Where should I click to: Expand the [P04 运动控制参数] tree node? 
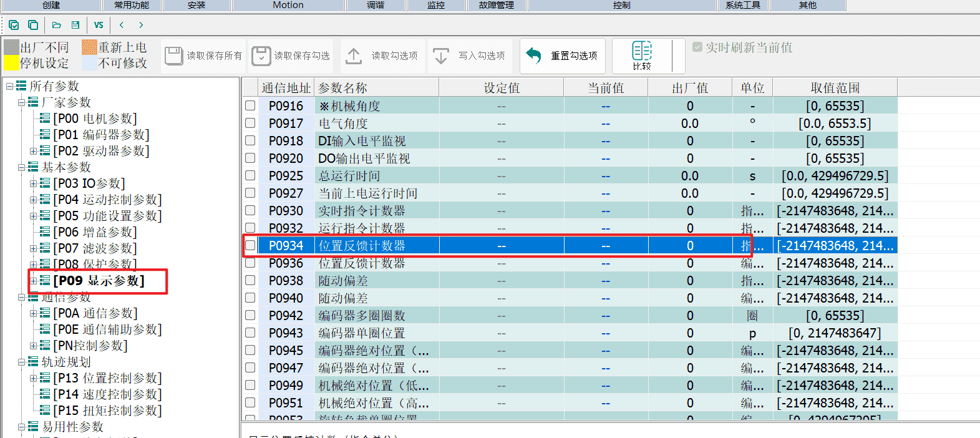tap(34, 200)
